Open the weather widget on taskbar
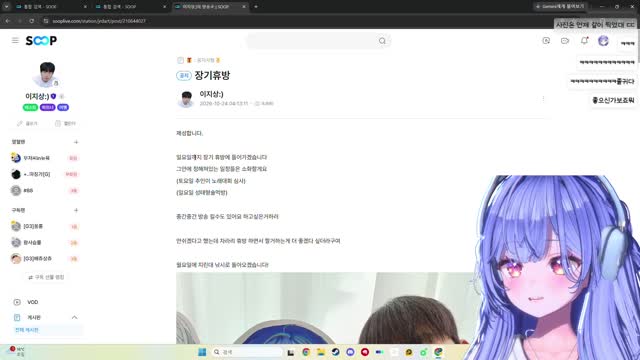 click(16, 351)
